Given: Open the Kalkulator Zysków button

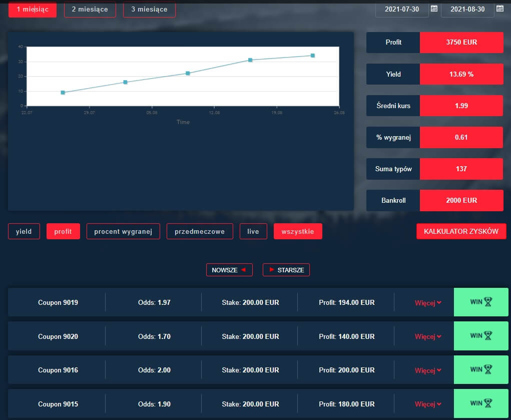Looking at the screenshot, I should point(461,231).
